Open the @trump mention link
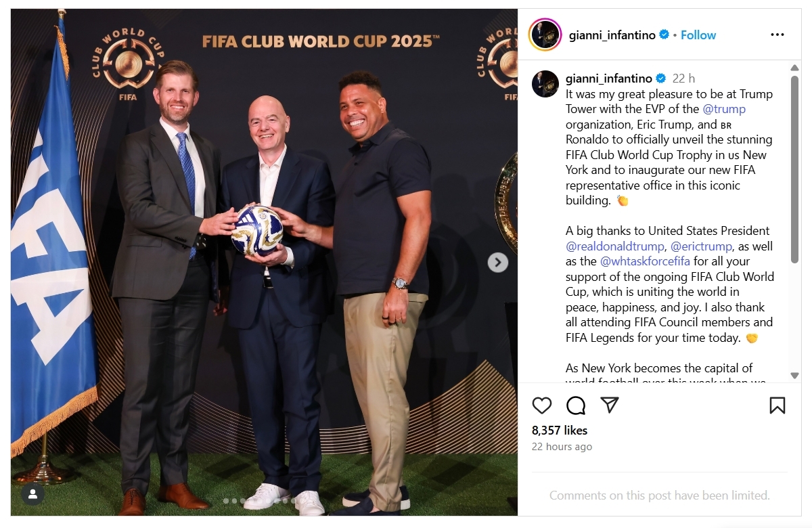812x528 pixels. point(724,109)
